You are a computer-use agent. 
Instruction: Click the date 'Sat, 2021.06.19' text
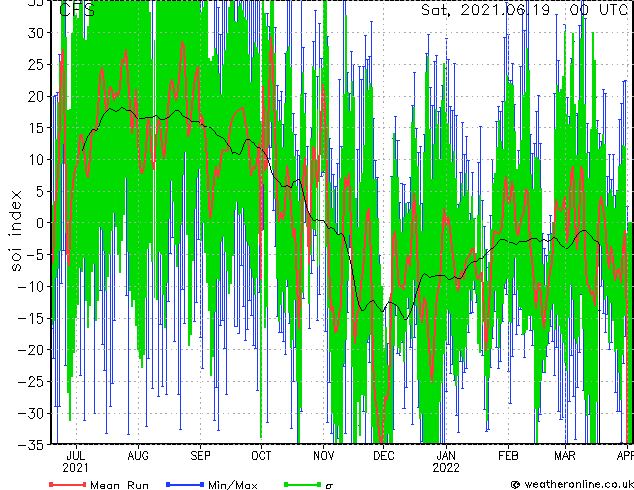tap(486, 10)
